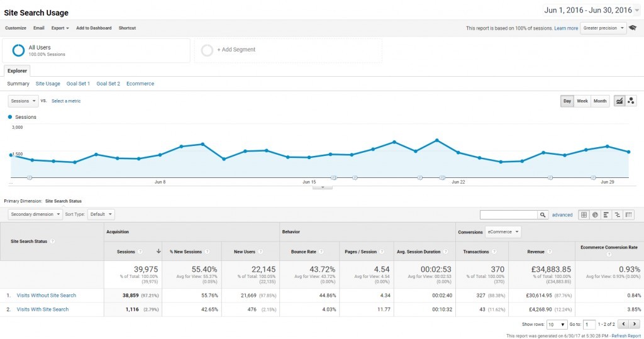Select the motion chart icon
This screenshot has height=339, width=644.
tap(631, 101)
